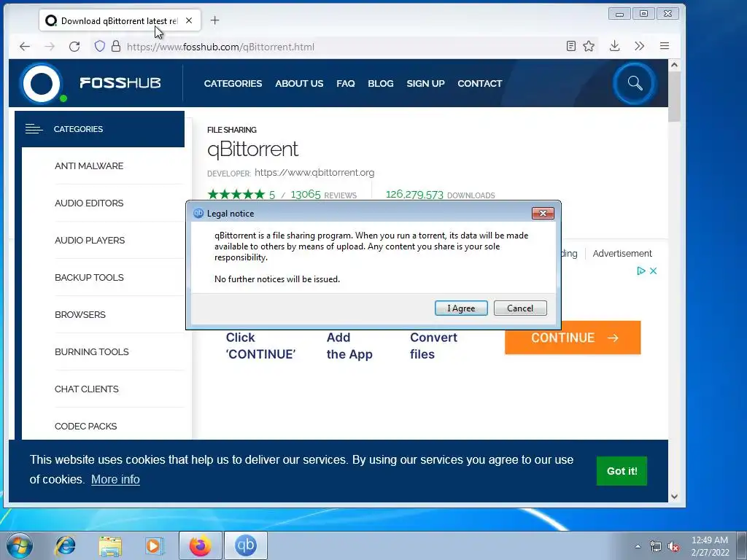Click the 126,279,573 downloads count
The image size is (747, 560).
(x=414, y=194)
